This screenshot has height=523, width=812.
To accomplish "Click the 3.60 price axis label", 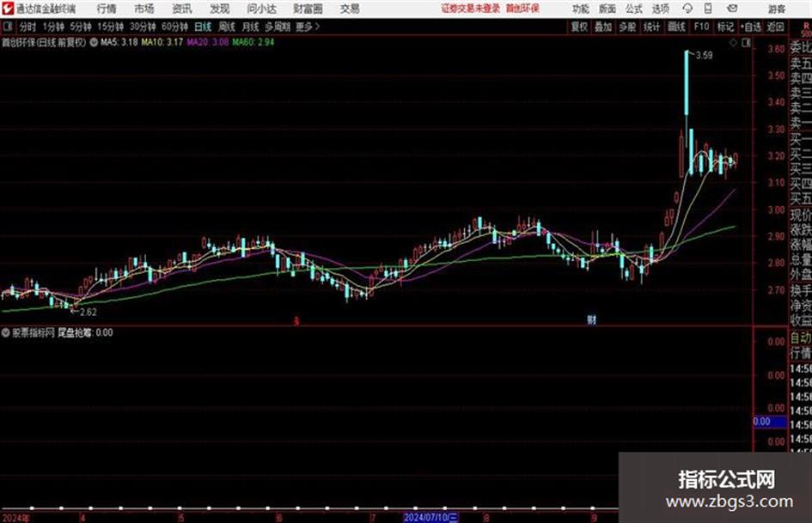I will pos(776,49).
